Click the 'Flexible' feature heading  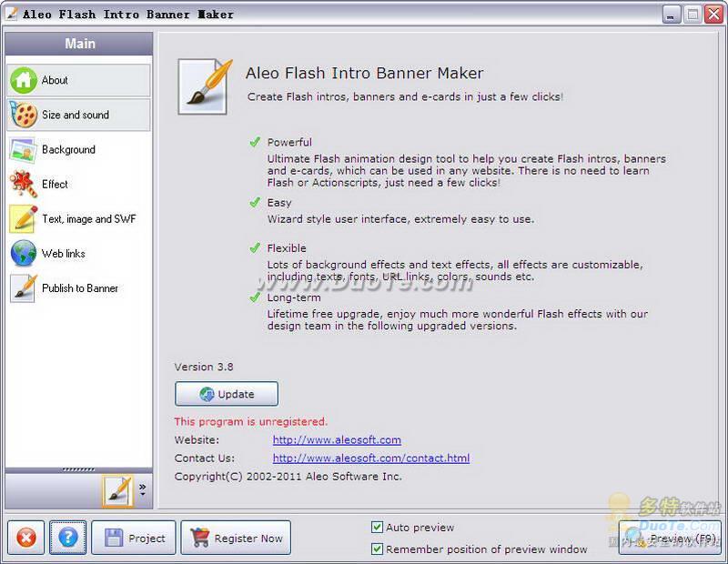point(287,248)
